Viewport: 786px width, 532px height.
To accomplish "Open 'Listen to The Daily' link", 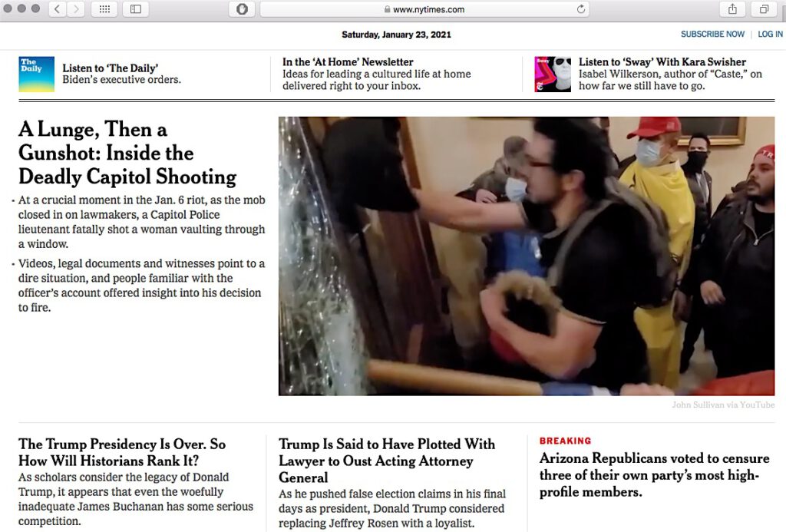I will [x=111, y=68].
